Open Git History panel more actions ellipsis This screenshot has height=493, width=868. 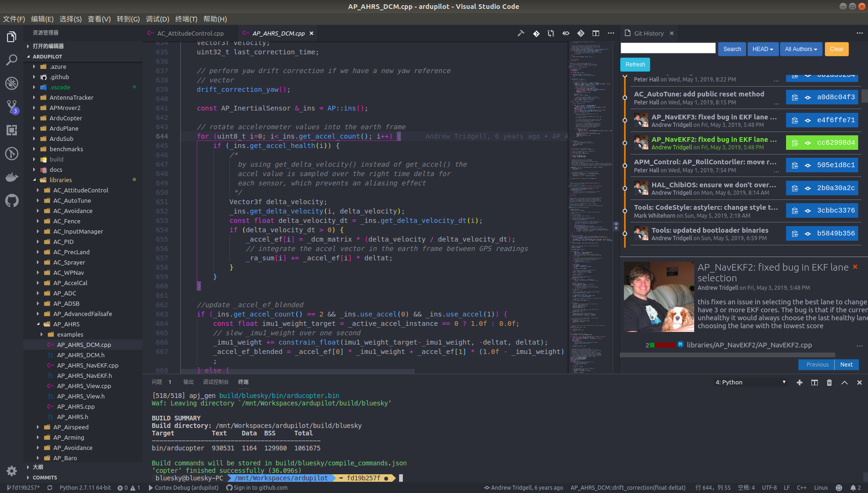[860, 33]
